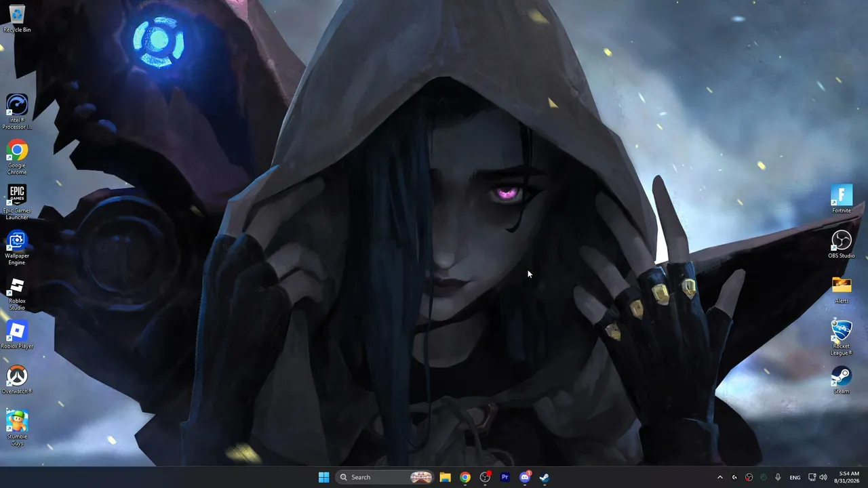Select the Google Chrome desktop shortcut
Image resolution: width=868 pixels, height=488 pixels.
(x=17, y=157)
